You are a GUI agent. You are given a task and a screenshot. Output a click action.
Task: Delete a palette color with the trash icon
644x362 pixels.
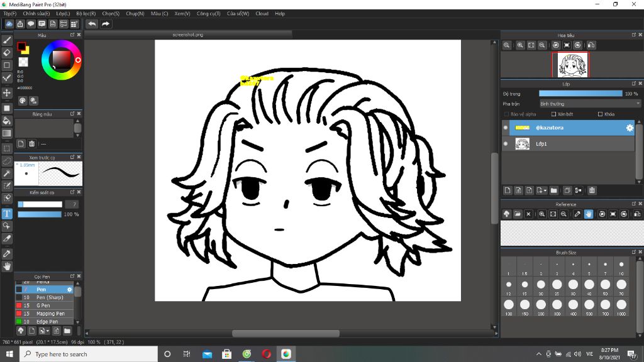[31, 144]
